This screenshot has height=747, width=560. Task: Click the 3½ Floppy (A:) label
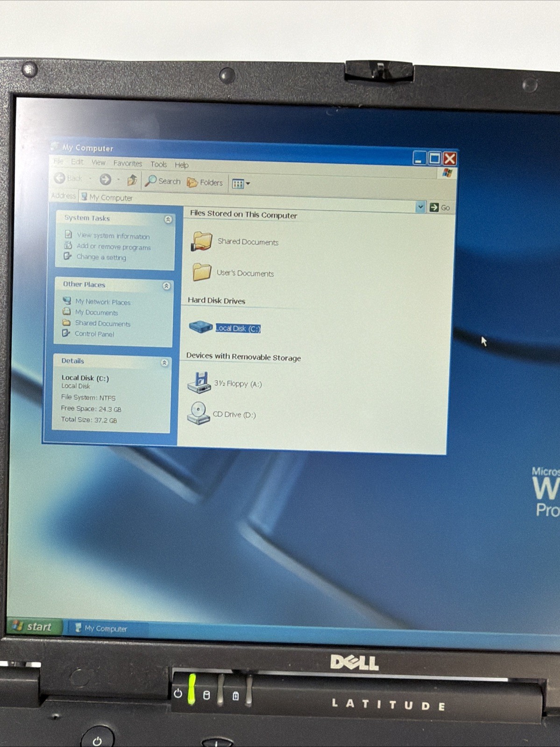pos(238,384)
